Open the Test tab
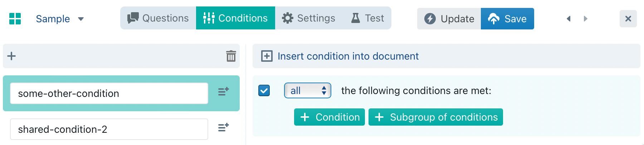 (368, 18)
